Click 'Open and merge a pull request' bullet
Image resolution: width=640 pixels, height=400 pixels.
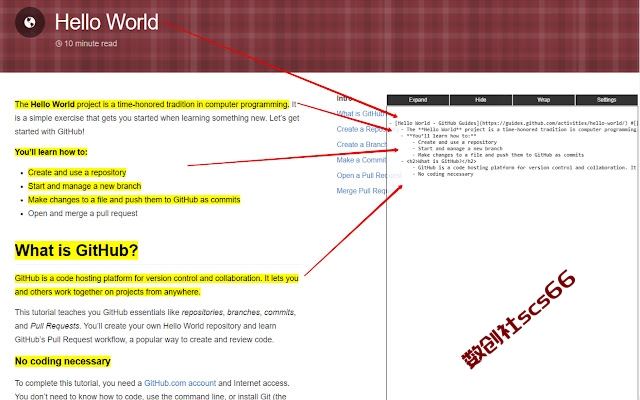83,213
